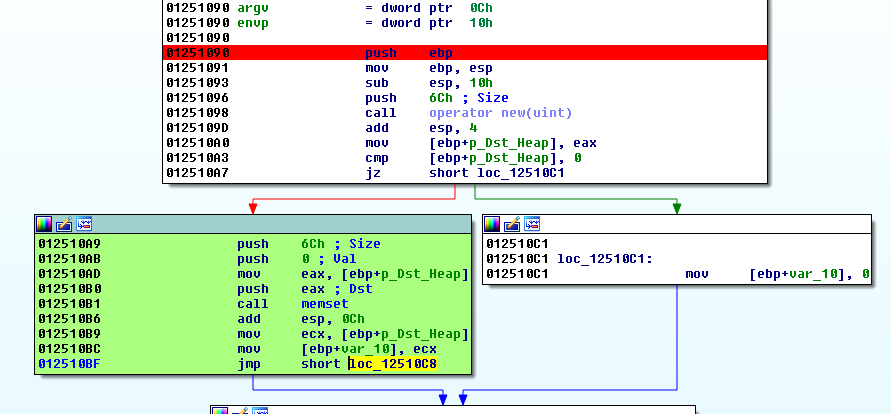Image resolution: width=891 pixels, height=414 pixels.
Task: Click the red false-branch arrow head
Action: [254, 209]
